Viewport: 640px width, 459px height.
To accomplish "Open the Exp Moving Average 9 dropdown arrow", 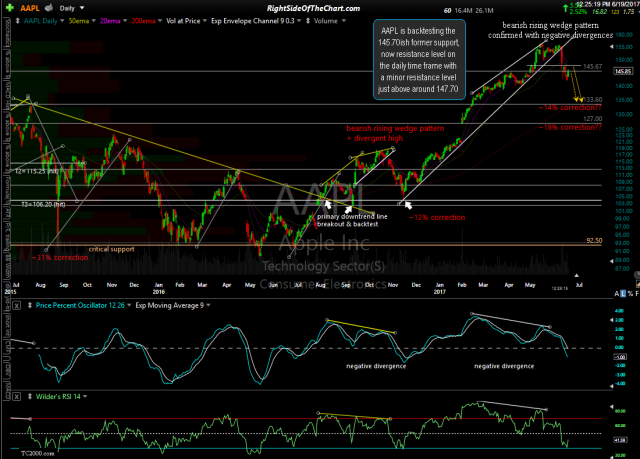I will click(x=208, y=305).
